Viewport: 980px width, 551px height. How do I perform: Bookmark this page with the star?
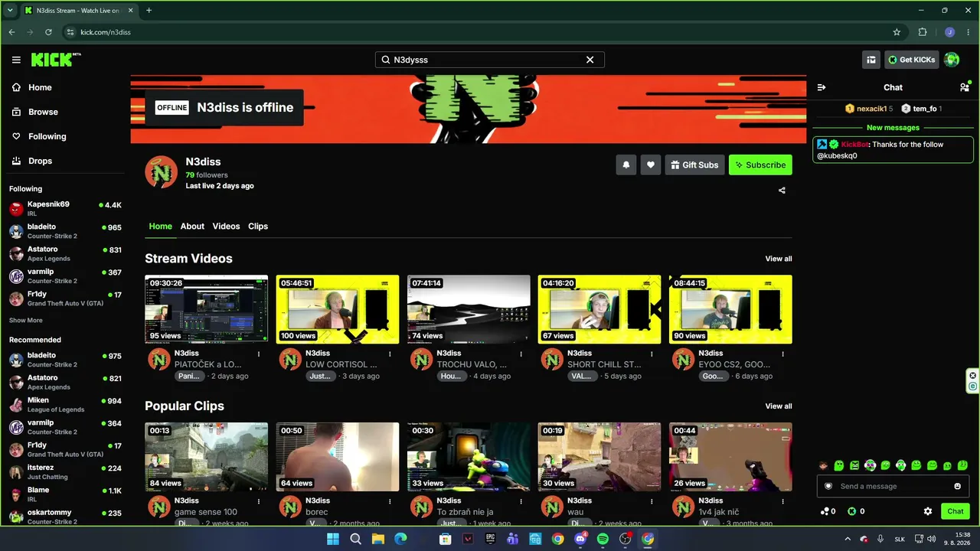897,32
